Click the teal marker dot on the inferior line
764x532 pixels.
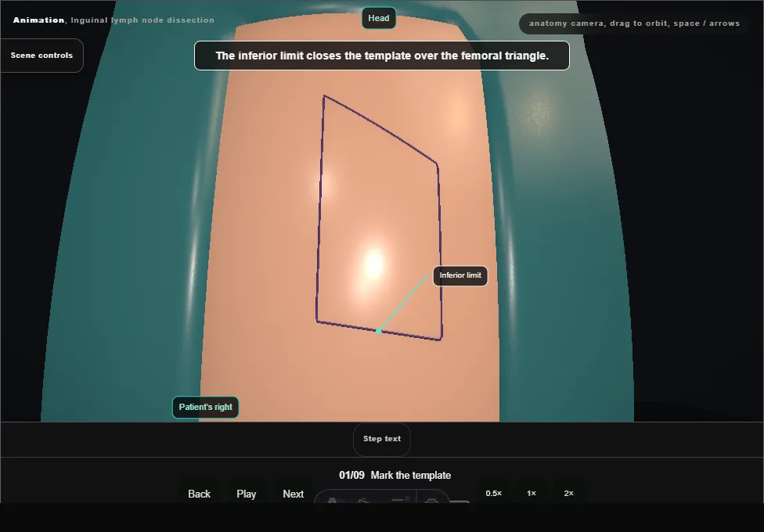click(x=379, y=331)
